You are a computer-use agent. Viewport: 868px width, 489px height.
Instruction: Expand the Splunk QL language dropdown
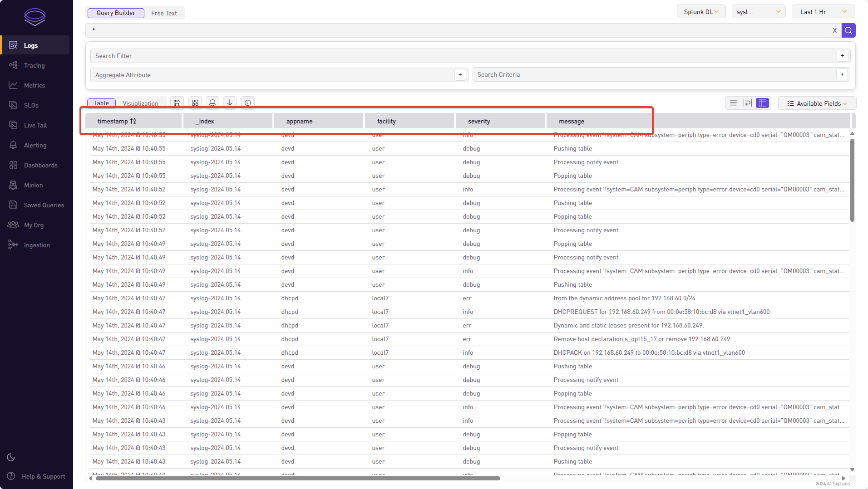701,12
